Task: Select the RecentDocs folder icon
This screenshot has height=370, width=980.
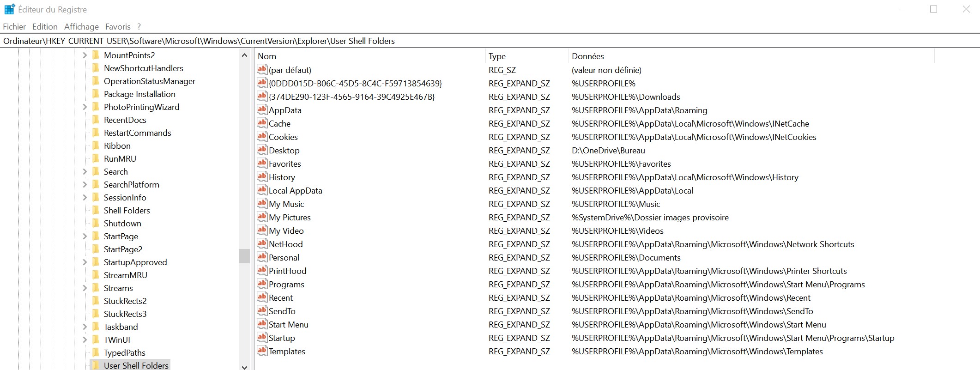Action: coord(96,120)
